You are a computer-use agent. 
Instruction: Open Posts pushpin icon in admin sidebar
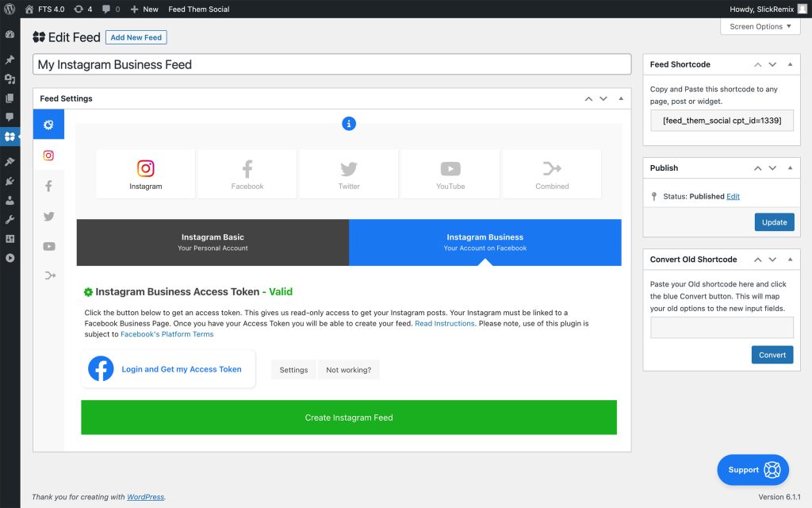pos(10,60)
